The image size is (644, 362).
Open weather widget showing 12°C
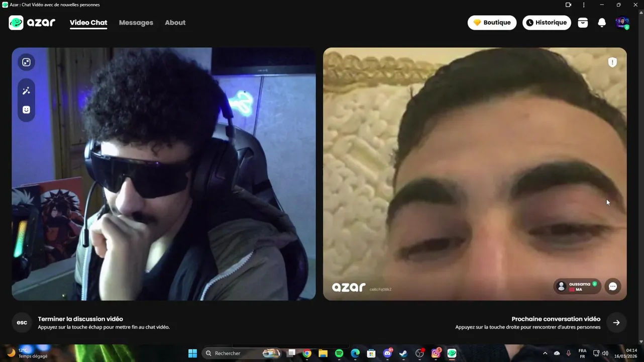[28, 353]
